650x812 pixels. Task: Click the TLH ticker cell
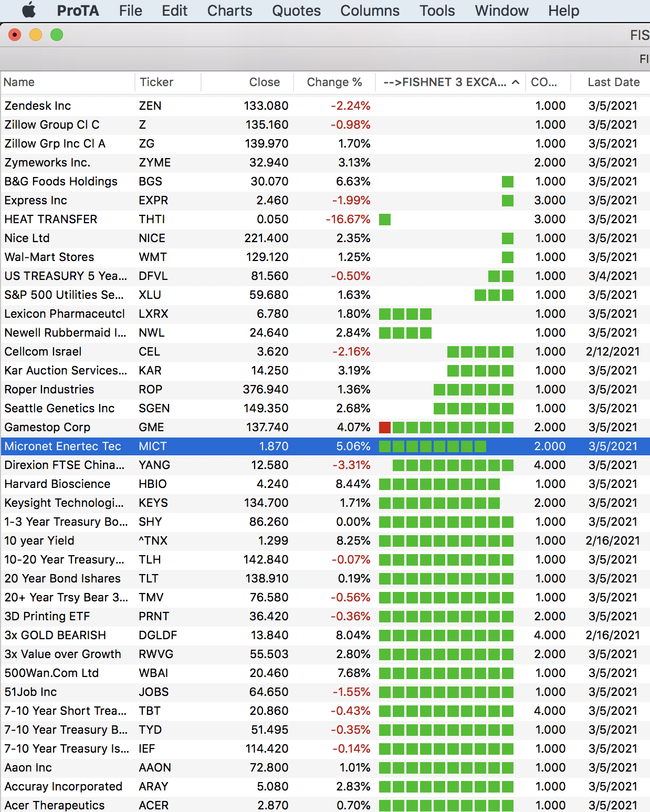point(150,559)
